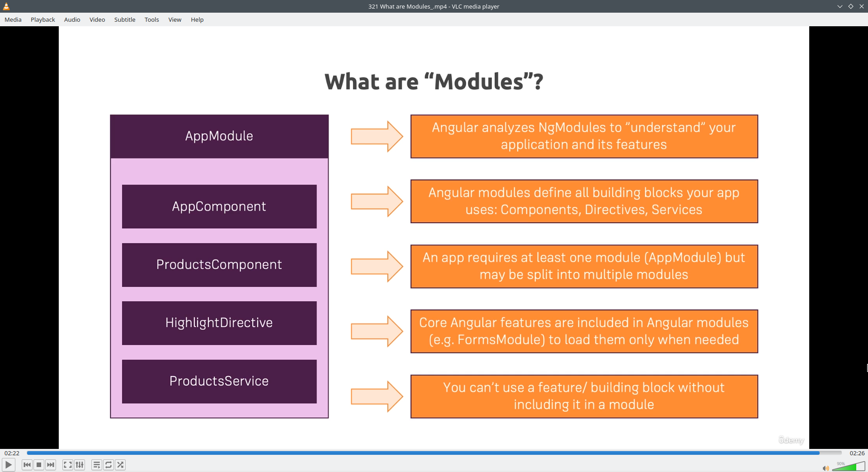Image resolution: width=868 pixels, height=472 pixels.
Task: Seek using the playback progress bar
Action: (x=434, y=453)
